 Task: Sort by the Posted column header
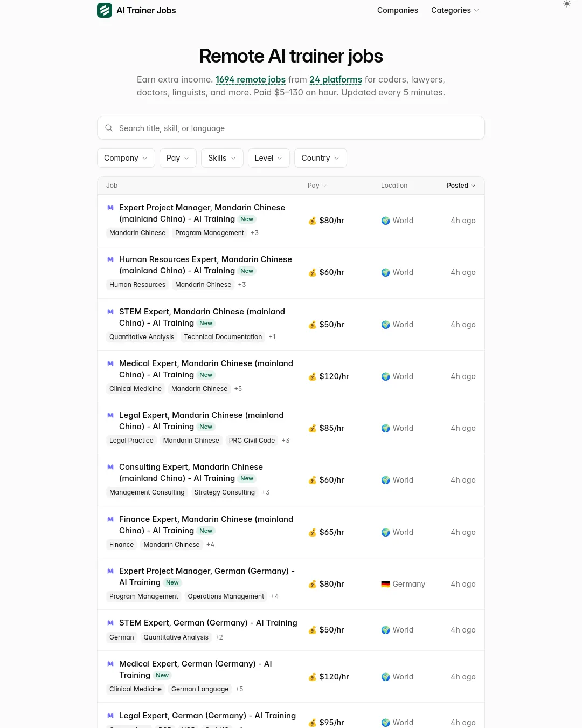tap(461, 186)
